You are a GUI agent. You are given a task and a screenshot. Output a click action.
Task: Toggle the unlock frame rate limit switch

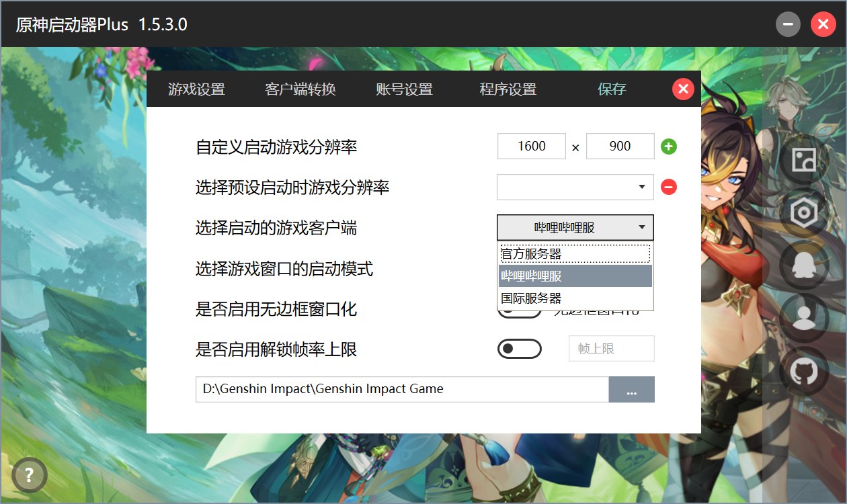coord(519,349)
